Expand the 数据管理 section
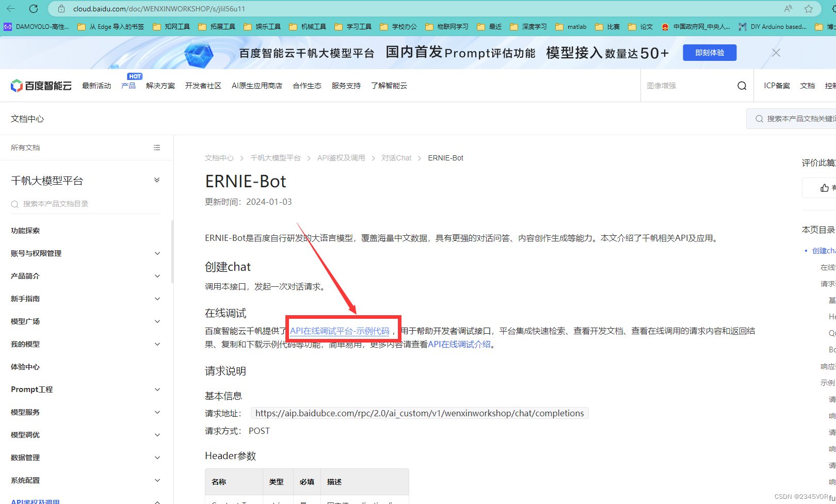The image size is (836, 504). pos(86,458)
